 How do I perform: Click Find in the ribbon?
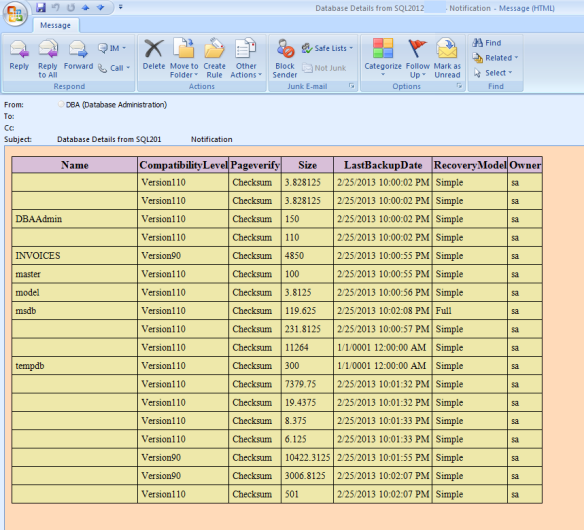point(487,43)
